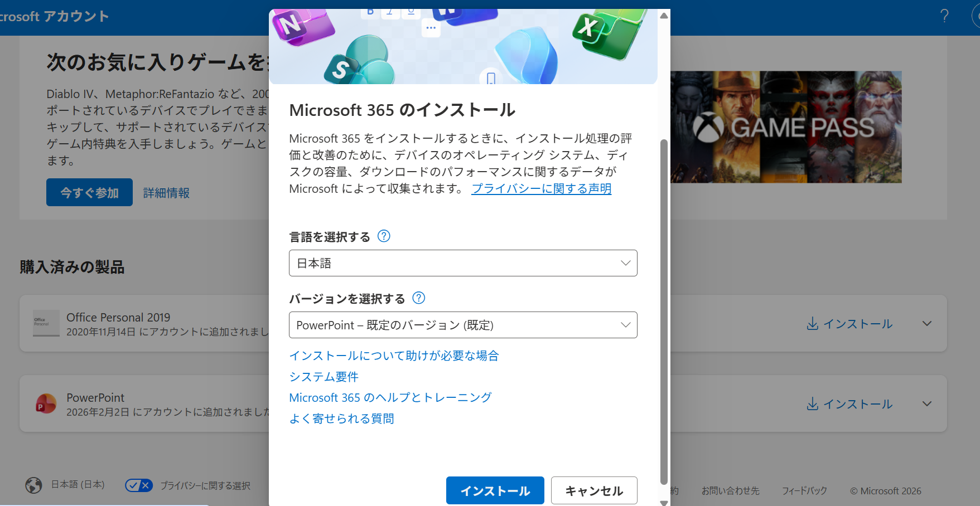
Task: Click the Install button in the dialog
Action: pyautogui.click(x=495, y=490)
